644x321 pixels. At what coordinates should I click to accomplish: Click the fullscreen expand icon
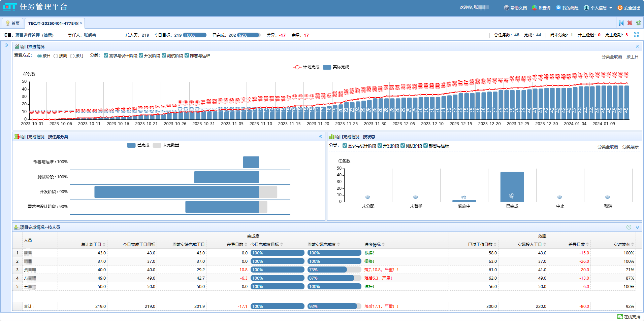[x=636, y=35]
